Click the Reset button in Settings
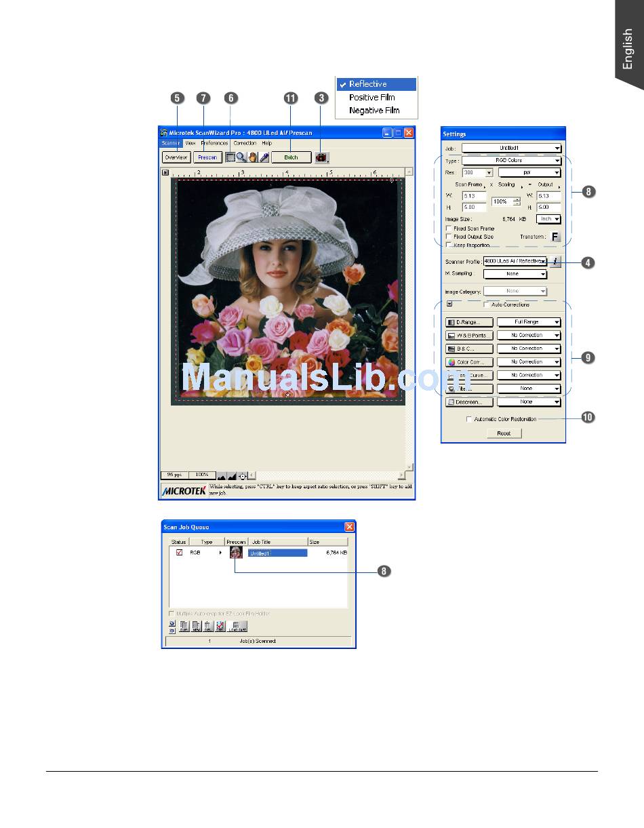The image size is (644, 828). tap(504, 433)
